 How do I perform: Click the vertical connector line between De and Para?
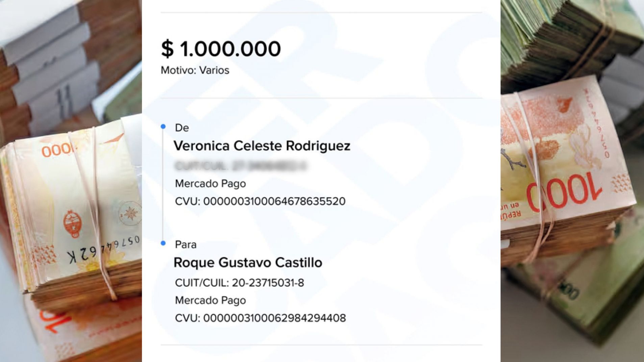click(x=164, y=186)
